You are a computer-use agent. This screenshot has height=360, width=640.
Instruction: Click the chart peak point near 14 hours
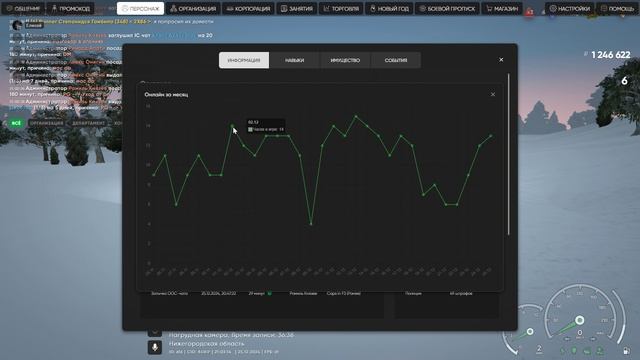(x=232, y=126)
